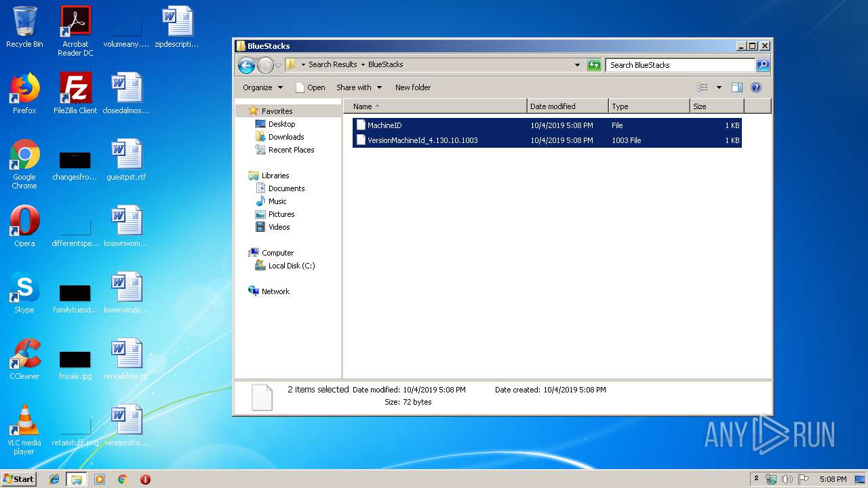Select the frisale.jpg desktop file
Viewport: 868px width, 488px height.
(x=75, y=365)
